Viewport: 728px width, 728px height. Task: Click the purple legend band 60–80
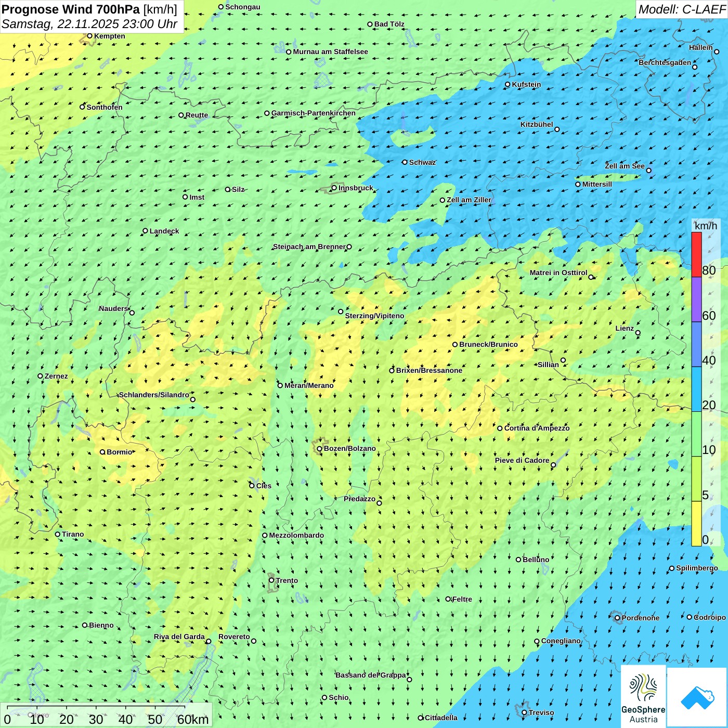pyautogui.click(x=696, y=300)
